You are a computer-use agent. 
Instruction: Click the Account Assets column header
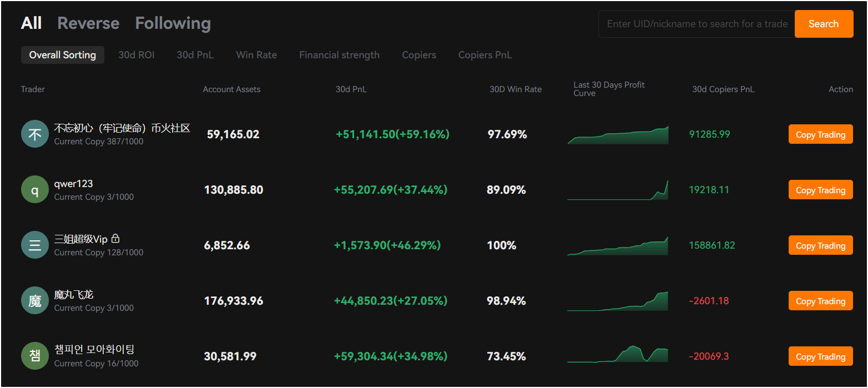coord(231,89)
